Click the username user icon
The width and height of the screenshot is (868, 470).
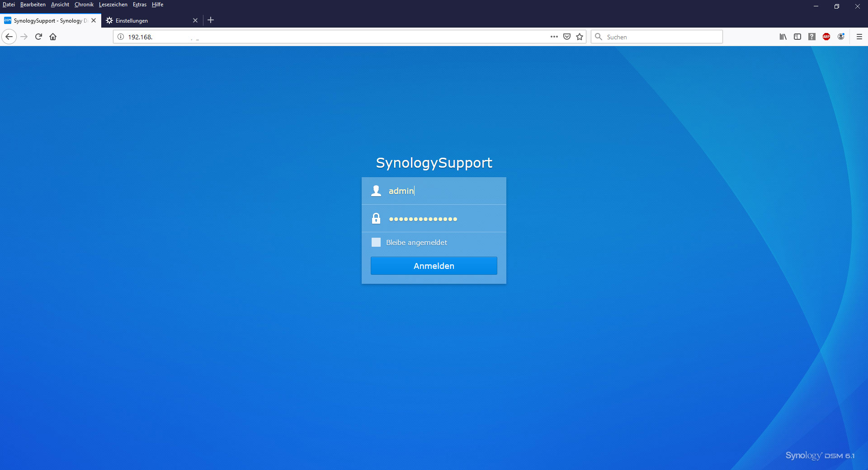pyautogui.click(x=376, y=191)
